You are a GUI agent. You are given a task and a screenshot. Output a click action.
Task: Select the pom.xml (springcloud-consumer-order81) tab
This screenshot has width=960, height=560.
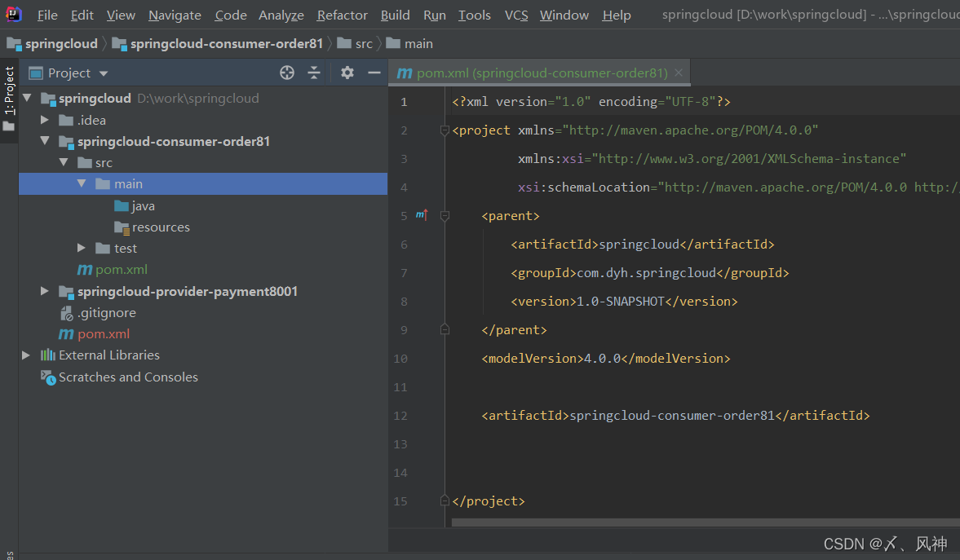540,73
